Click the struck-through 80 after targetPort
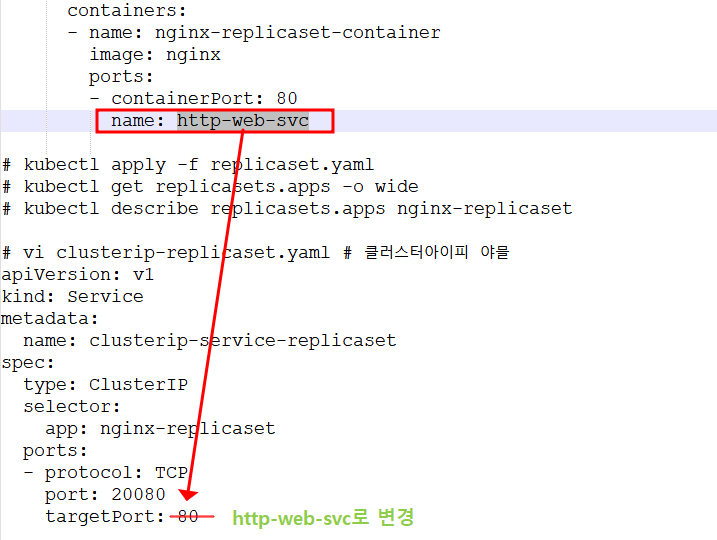 coord(188,516)
